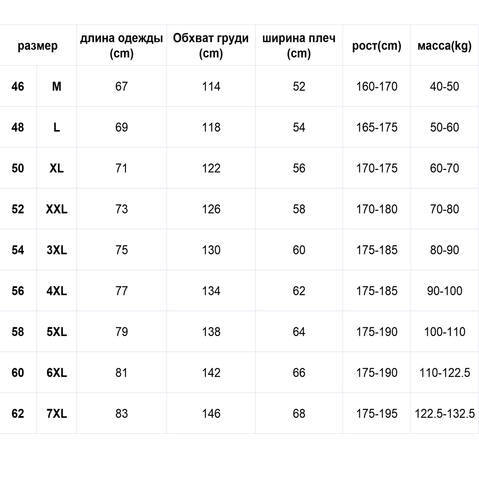This screenshot has width=479, height=480.
Task: Click the 5XL size label
Action: tap(57, 332)
